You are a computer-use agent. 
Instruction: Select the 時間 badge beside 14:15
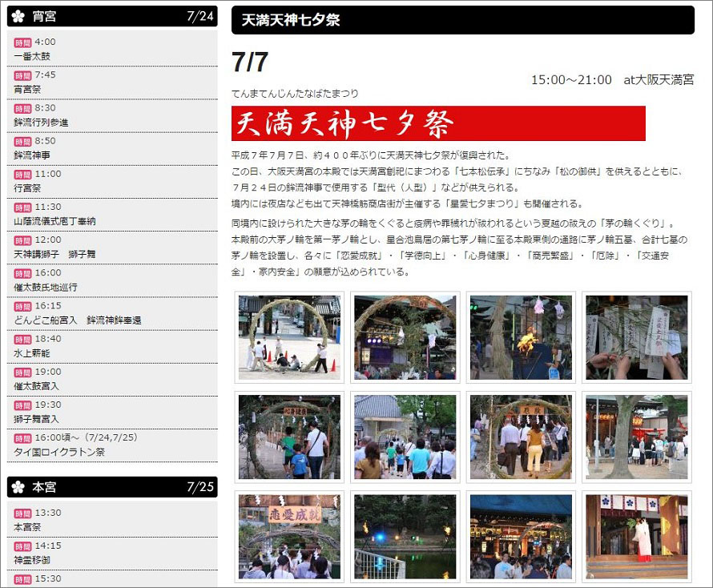point(22,546)
